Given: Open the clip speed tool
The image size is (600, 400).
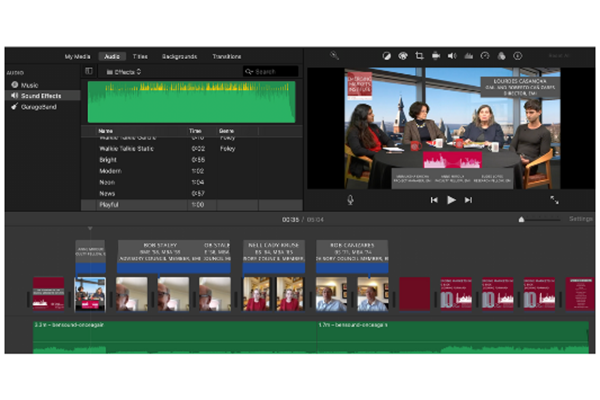Looking at the screenshot, I should tap(484, 56).
